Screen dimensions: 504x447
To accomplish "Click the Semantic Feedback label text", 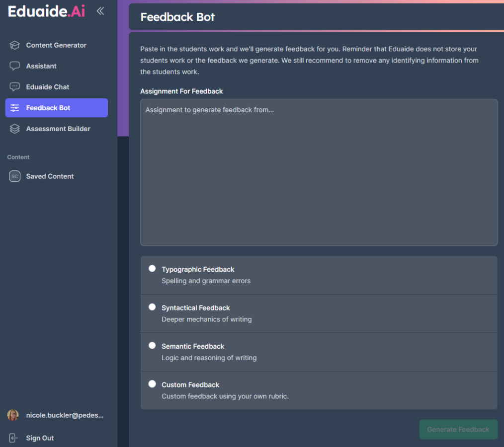I will 193,347.
